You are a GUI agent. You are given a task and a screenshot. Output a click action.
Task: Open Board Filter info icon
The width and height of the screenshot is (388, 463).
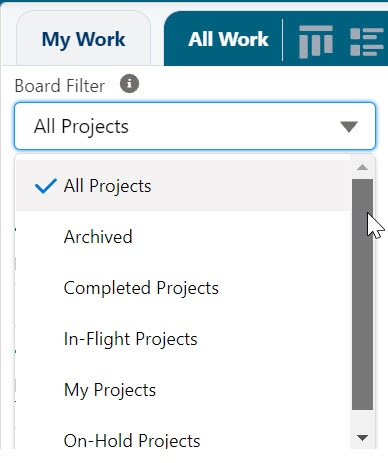click(129, 84)
